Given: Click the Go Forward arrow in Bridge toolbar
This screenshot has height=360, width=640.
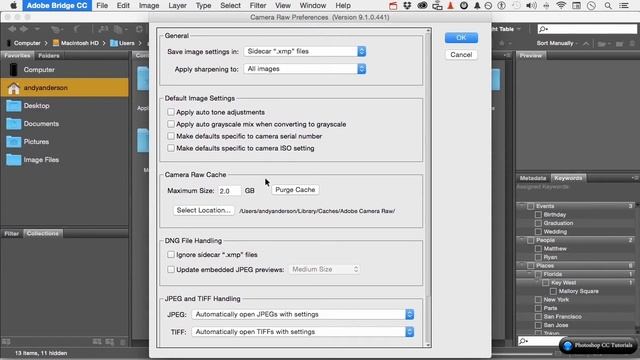Looking at the screenshot, I should 24,29.
